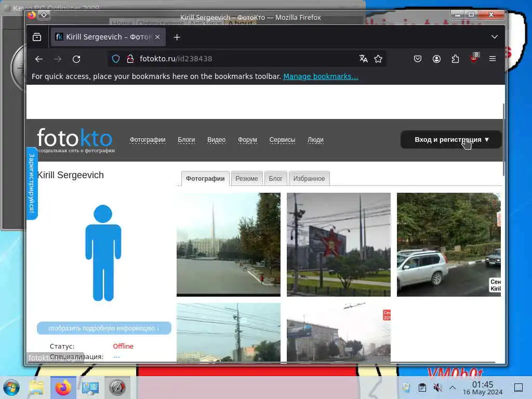Open the Фотографии navigation menu
Viewport: 532px width, 399px height.
point(148,140)
